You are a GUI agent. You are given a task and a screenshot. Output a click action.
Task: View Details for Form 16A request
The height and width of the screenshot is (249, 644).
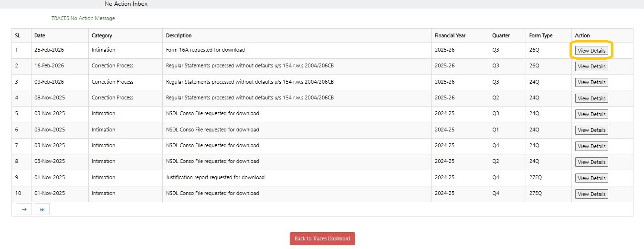click(591, 51)
